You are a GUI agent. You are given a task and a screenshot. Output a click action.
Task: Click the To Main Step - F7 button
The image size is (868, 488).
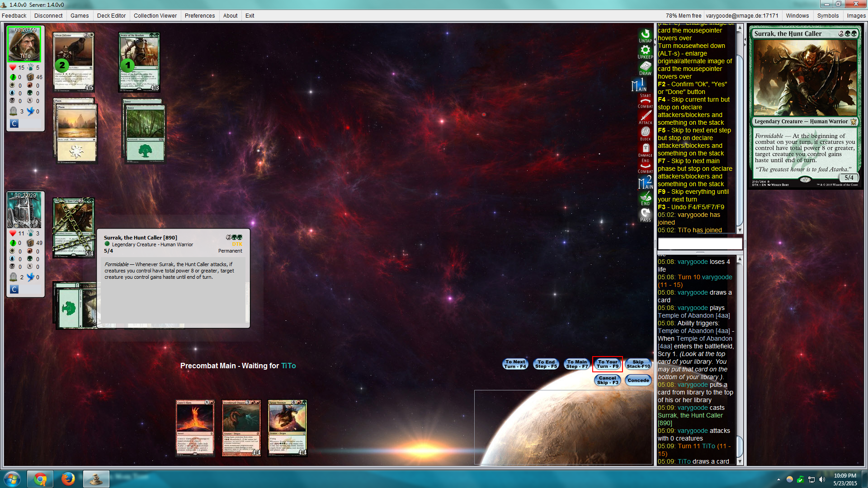coord(577,364)
